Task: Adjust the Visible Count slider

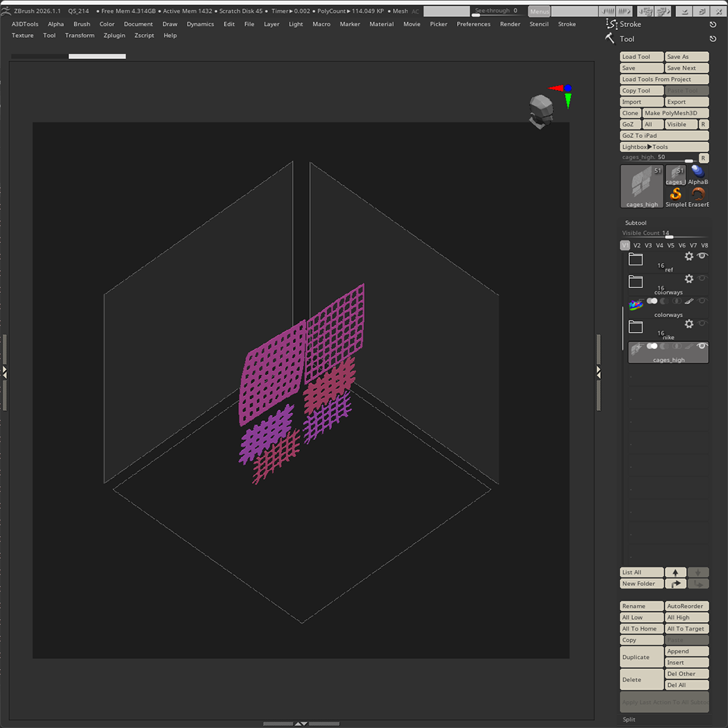Action: point(668,236)
